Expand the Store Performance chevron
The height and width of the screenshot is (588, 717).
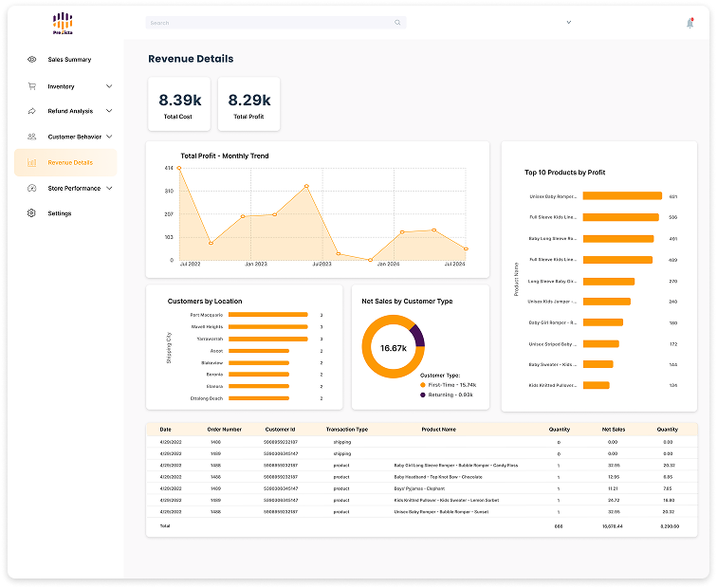click(109, 188)
